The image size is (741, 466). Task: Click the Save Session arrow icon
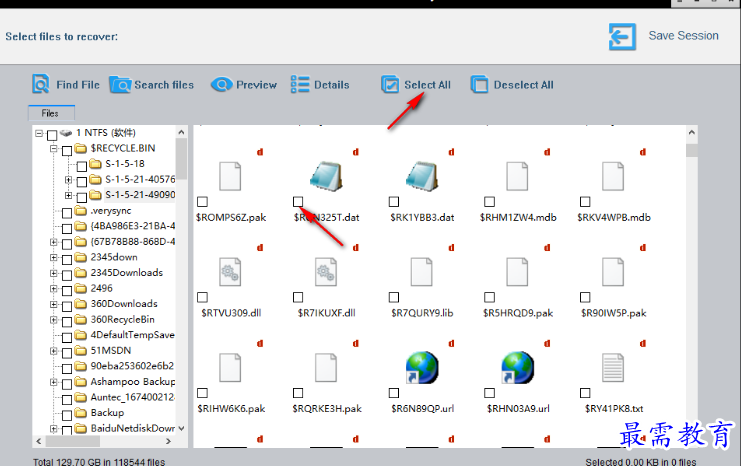pyautogui.click(x=622, y=36)
